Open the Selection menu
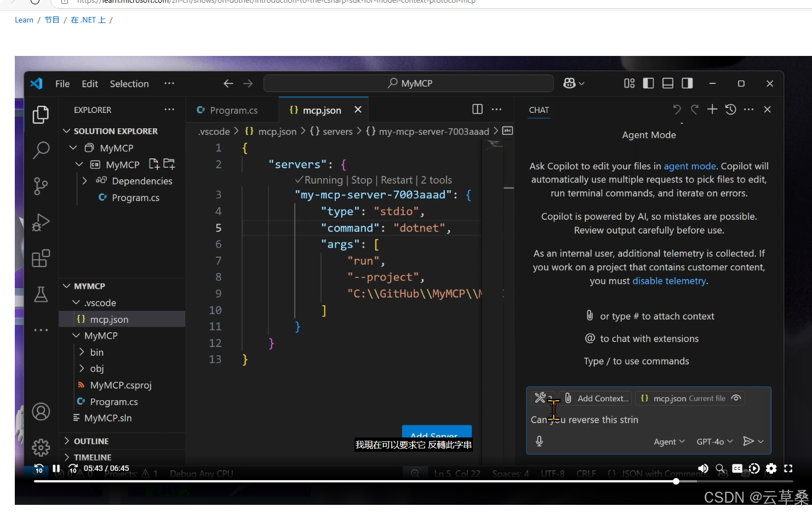This screenshot has height=512, width=812. [129, 83]
